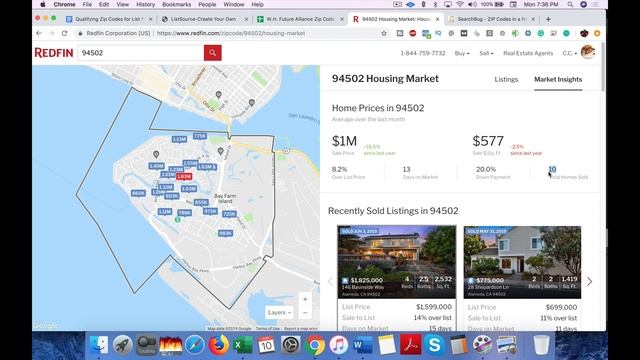Zoom in the map with plus button
The height and width of the screenshot is (360, 640).
[x=305, y=299]
